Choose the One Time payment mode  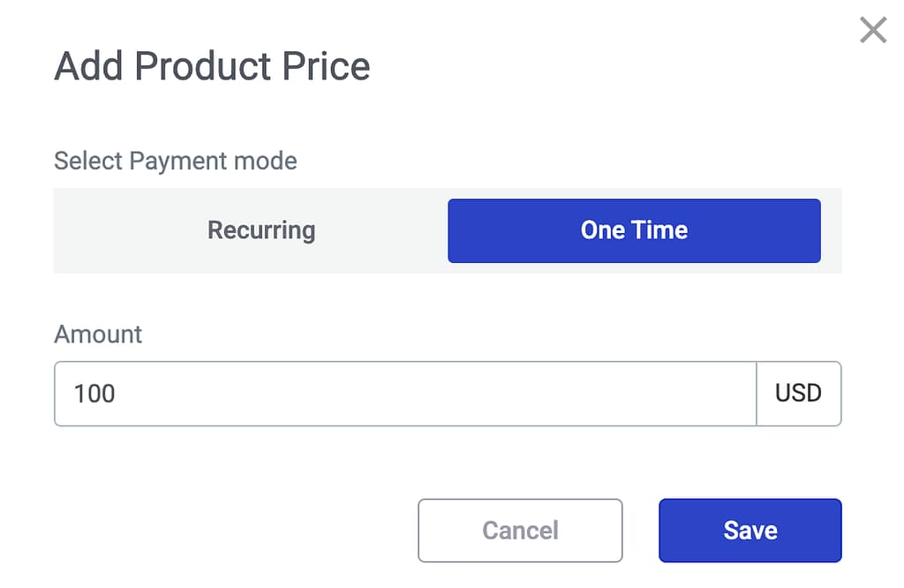coord(634,230)
